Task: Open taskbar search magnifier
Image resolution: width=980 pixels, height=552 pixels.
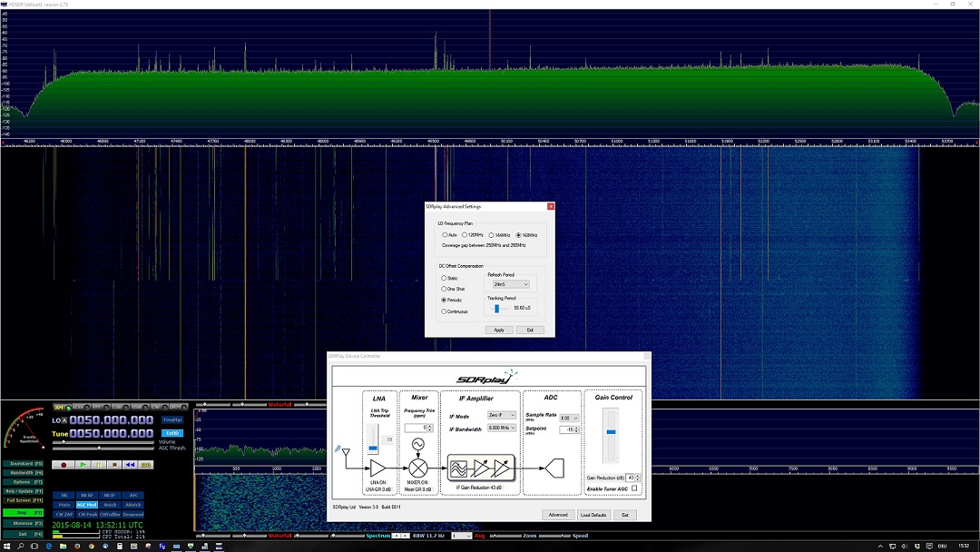Action: 20,546
